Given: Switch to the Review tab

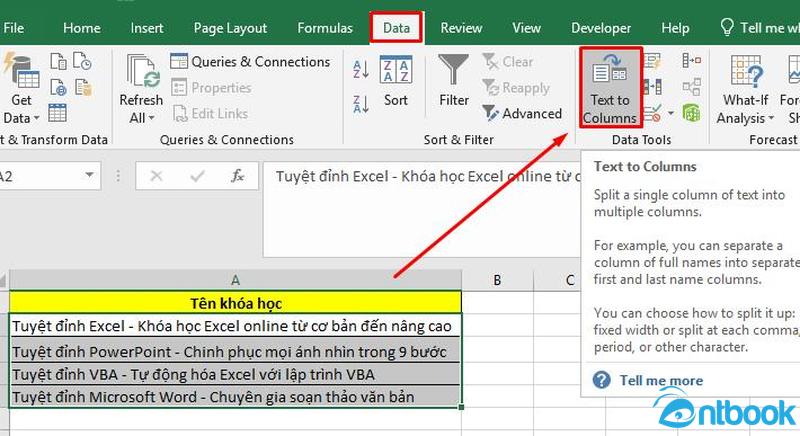Looking at the screenshot, I should [461, 28].
